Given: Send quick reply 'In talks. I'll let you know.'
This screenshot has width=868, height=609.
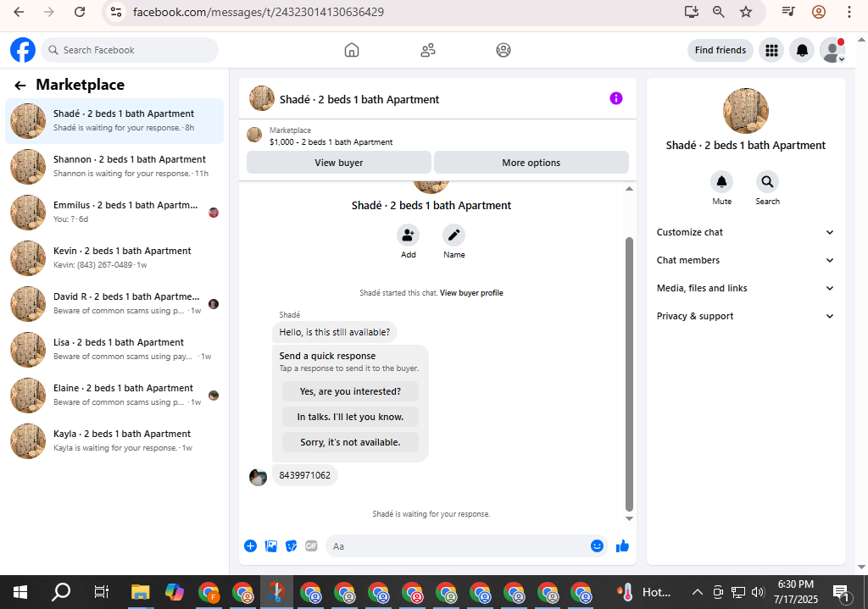Looking at the screenshot, I should click(350, 417).
